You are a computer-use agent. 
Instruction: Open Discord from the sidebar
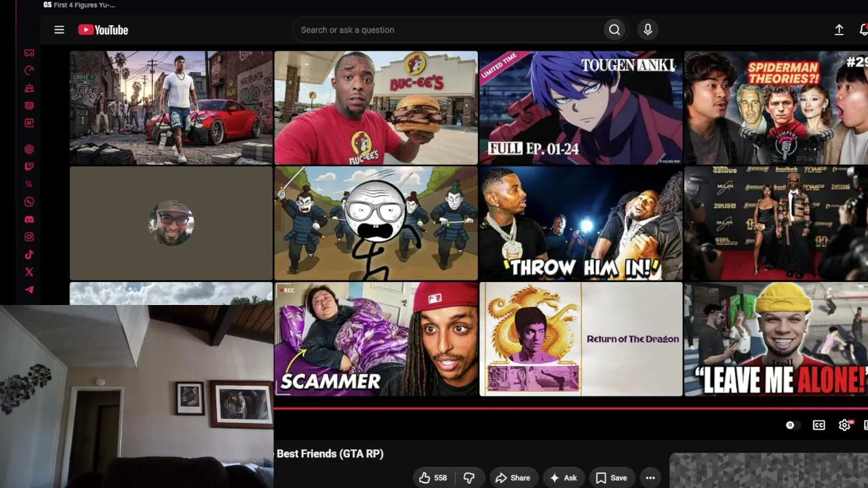29,220
